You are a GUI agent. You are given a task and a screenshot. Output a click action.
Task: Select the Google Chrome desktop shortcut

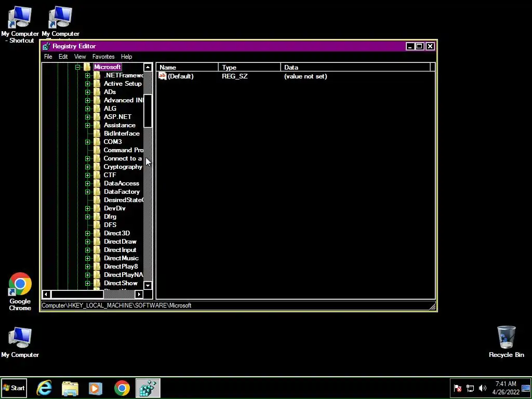[x=20, y=292]
